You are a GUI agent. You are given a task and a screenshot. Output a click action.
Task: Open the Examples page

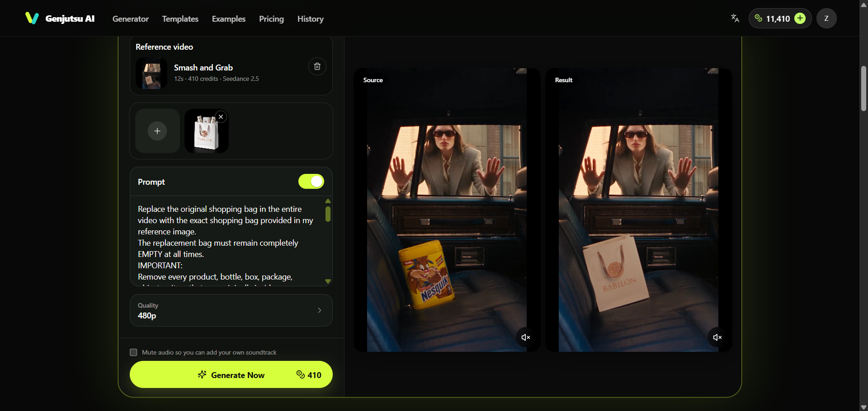coord(229,19)
